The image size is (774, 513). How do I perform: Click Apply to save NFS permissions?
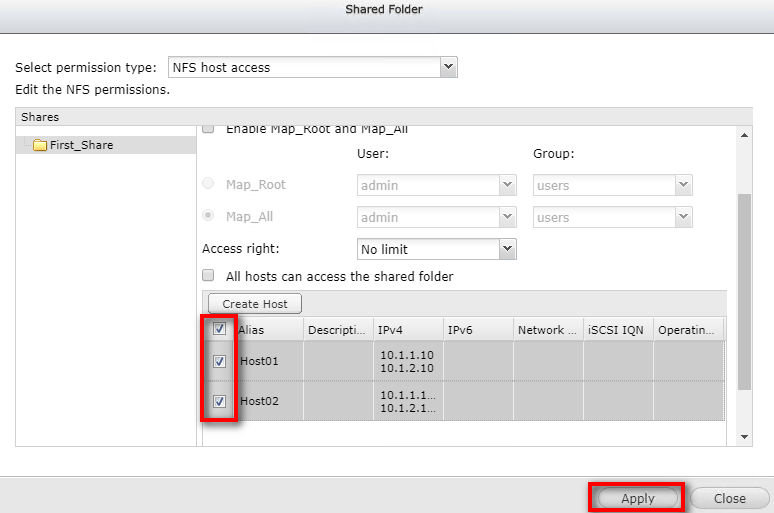point(637,498)
